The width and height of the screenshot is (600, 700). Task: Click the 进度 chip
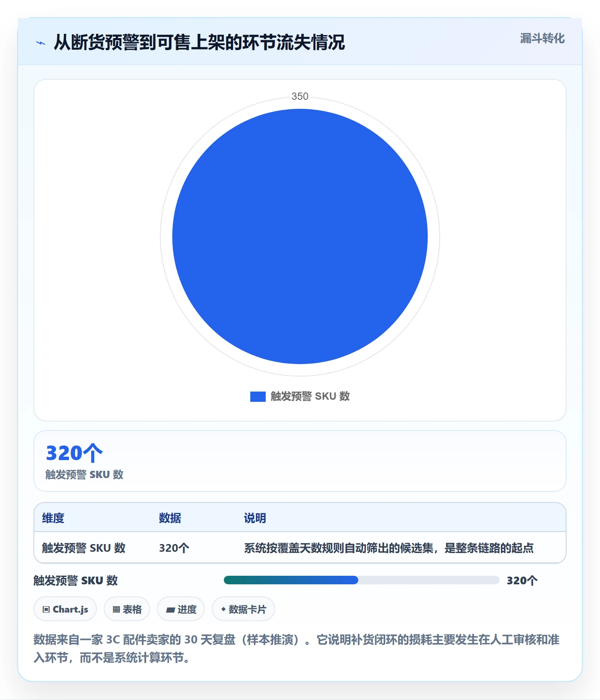point(181,609)
